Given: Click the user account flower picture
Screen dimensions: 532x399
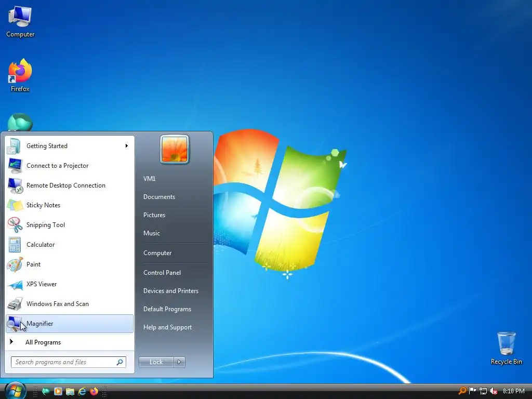Looking at the screenshot, I should pos(175,149).
